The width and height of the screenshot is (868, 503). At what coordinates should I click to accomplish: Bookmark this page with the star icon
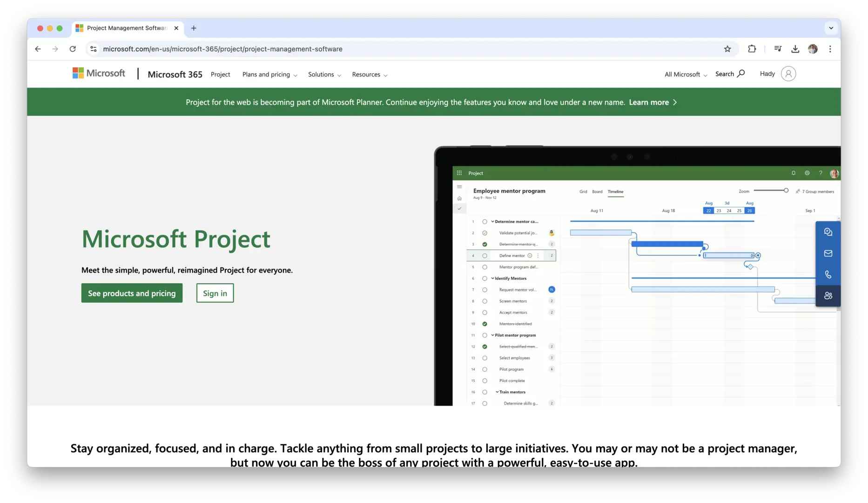[727, 49]
